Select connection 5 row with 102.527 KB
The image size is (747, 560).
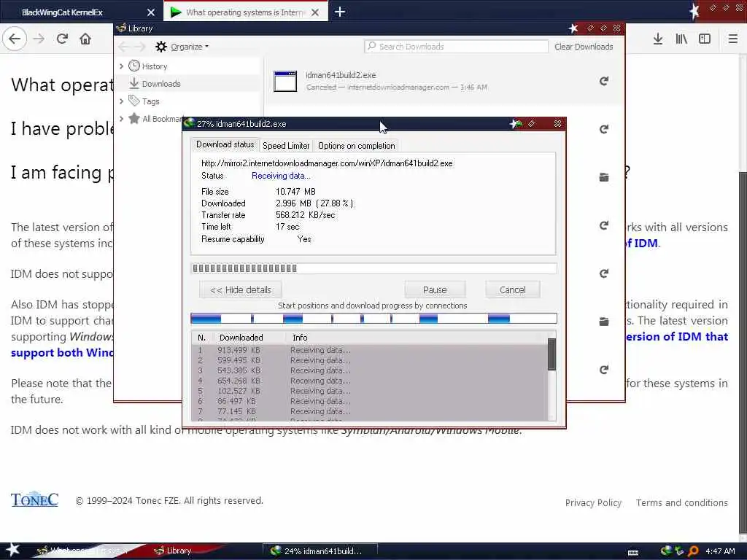[x=369, y=391]
